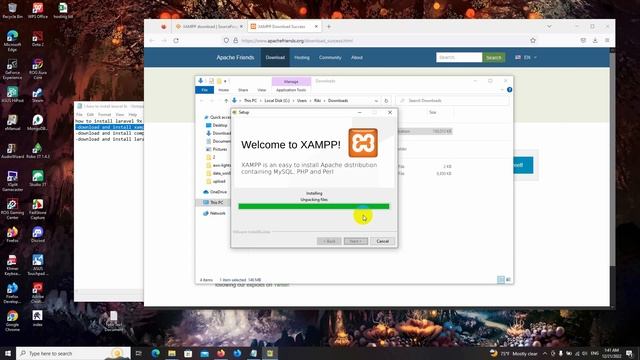Reload the page in Firefox
Screen dimensions: 640x360
click(176, 40)
